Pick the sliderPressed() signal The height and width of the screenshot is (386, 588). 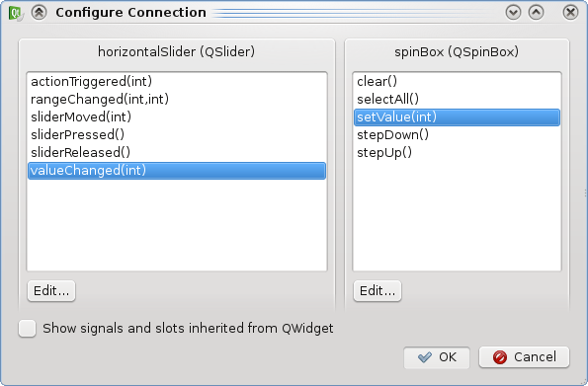[177, 134]
